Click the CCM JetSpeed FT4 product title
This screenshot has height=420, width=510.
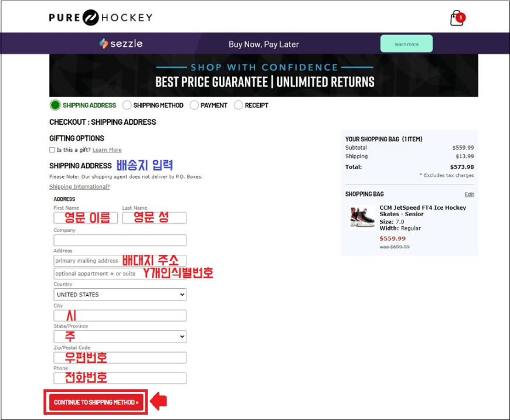423,211
